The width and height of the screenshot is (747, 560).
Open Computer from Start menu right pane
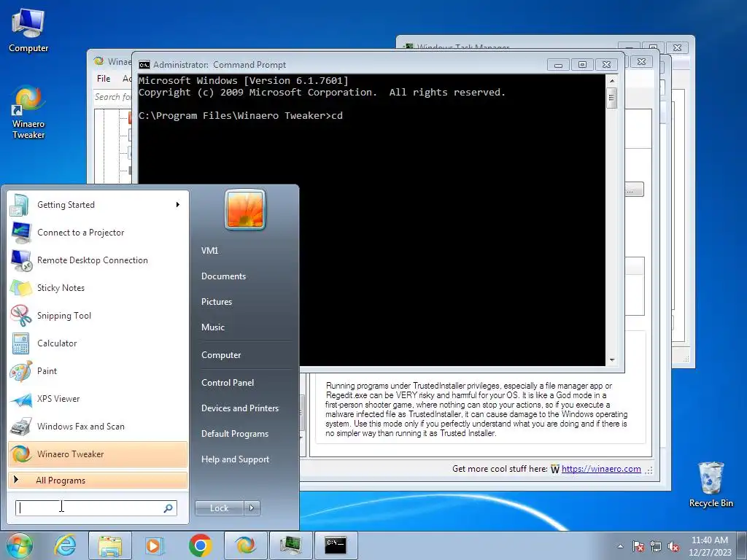click(x=221, y=355)
